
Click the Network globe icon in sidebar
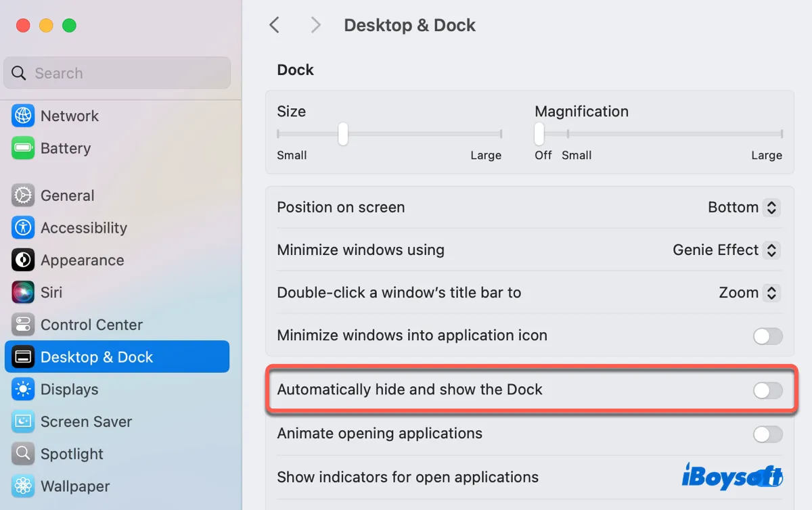23,116
